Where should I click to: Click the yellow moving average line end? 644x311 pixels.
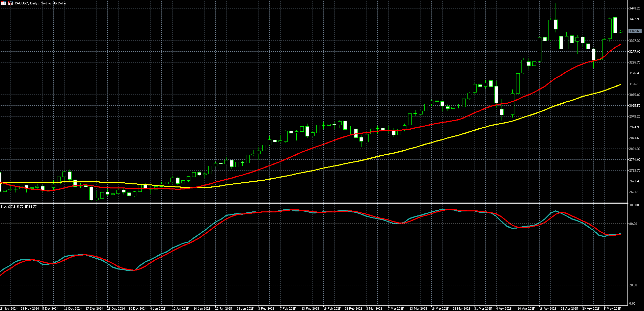tap(620, 85)
